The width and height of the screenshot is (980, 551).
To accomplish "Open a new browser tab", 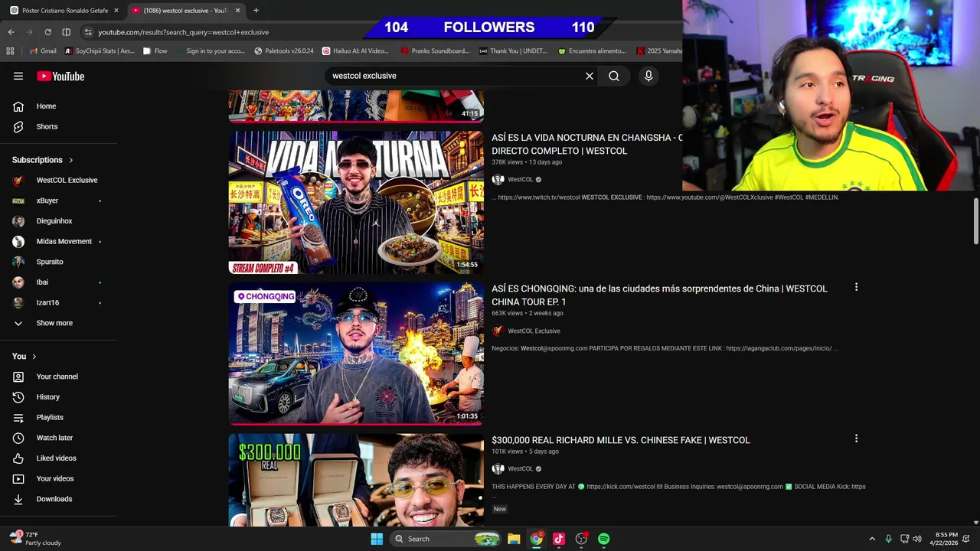I will pos(256,11).
